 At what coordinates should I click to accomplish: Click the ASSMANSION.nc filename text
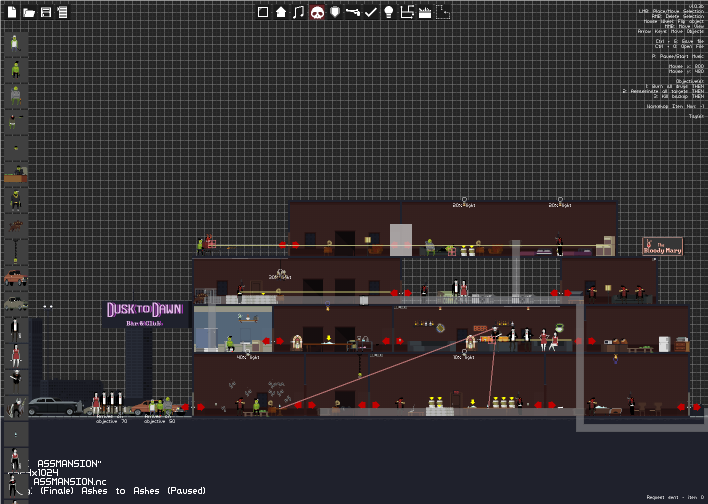[x=70, y=481]
